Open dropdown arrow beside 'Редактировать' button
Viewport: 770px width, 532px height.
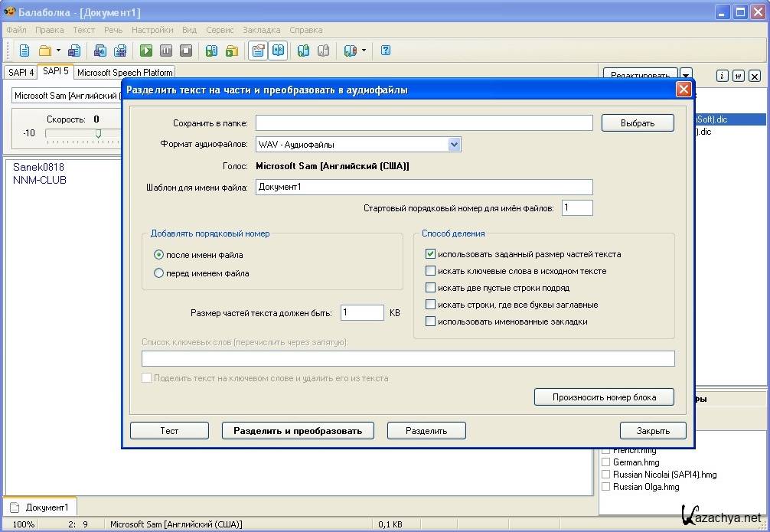pyautogui.click(x=686, y=75)
